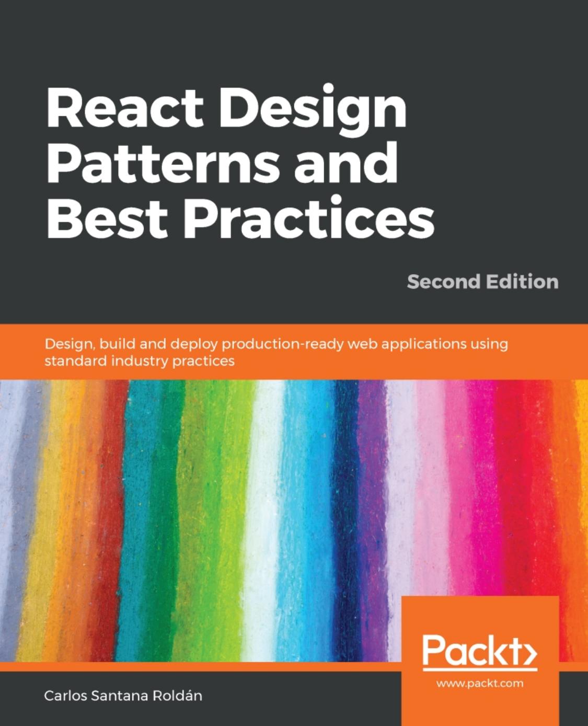Image resolution: width=588 pixels, height=726 pixels.
Task: Click the orange subtitle banner
Action: click(x=293, y=350)
